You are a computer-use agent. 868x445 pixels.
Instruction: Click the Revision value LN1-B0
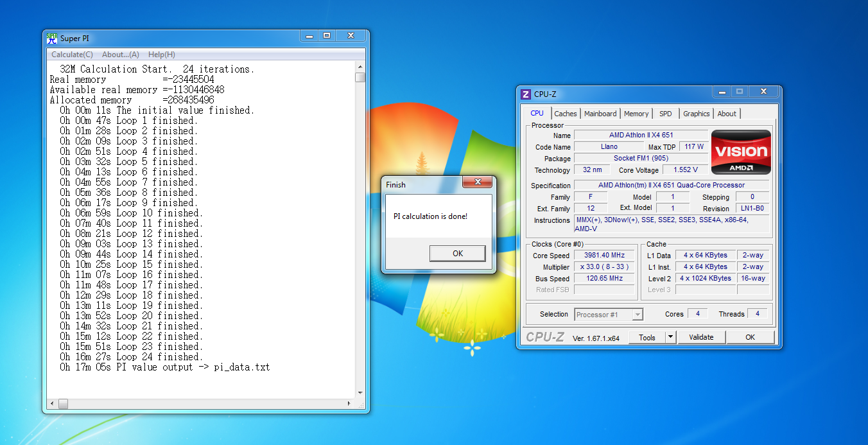pos(752,209)
